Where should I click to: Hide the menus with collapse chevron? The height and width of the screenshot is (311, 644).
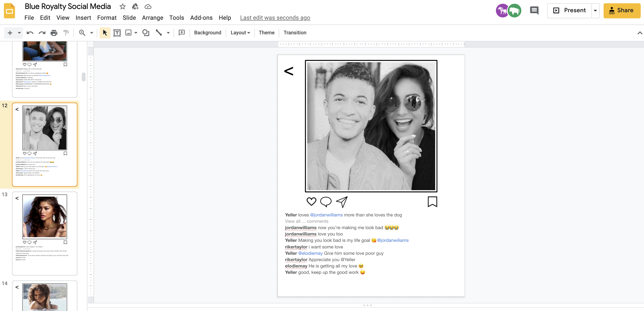[640, 33]
